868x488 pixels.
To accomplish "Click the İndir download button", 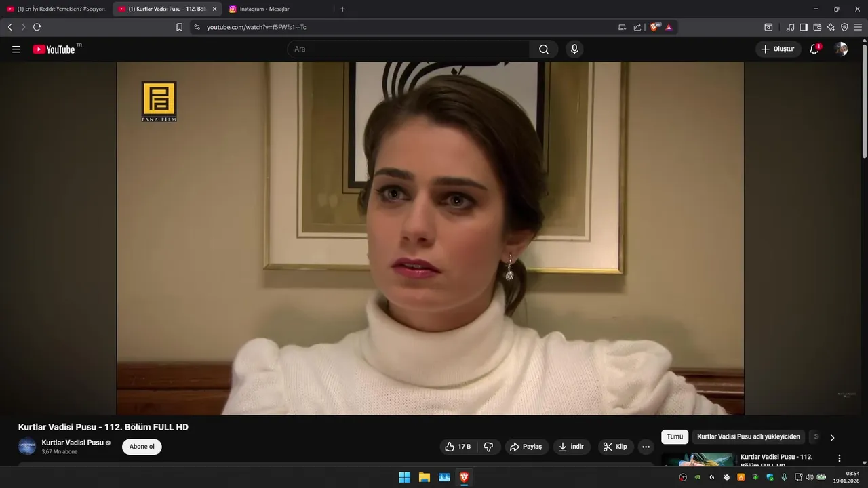I will (572, 447).
